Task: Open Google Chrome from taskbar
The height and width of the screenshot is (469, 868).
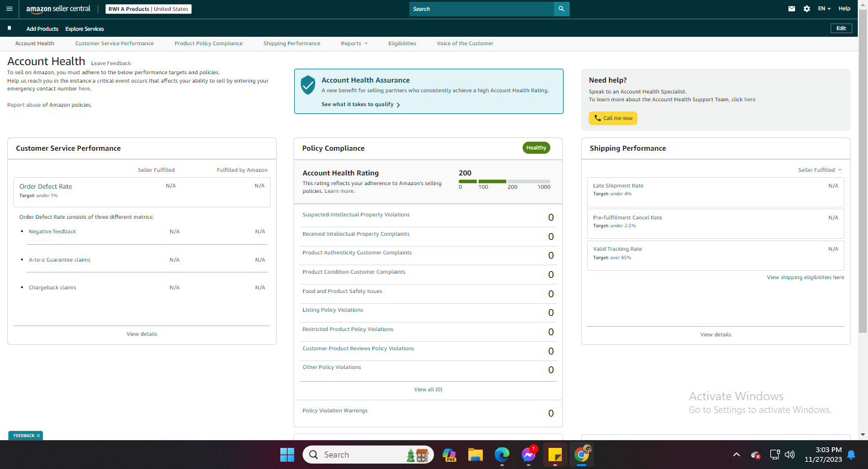Action: [x=582, y=455]
